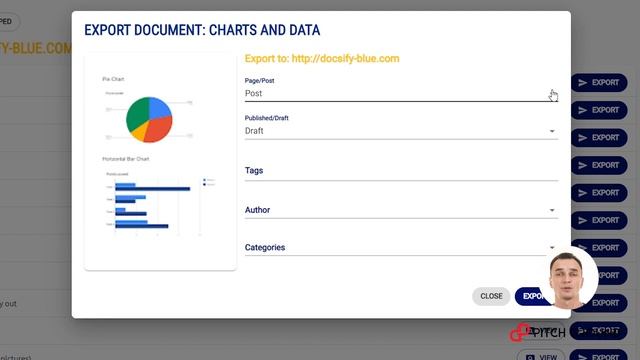This screenshot has width=640, height=360.
Task: Click the Pitch logo watermark
Action: (x=538, y=333)
